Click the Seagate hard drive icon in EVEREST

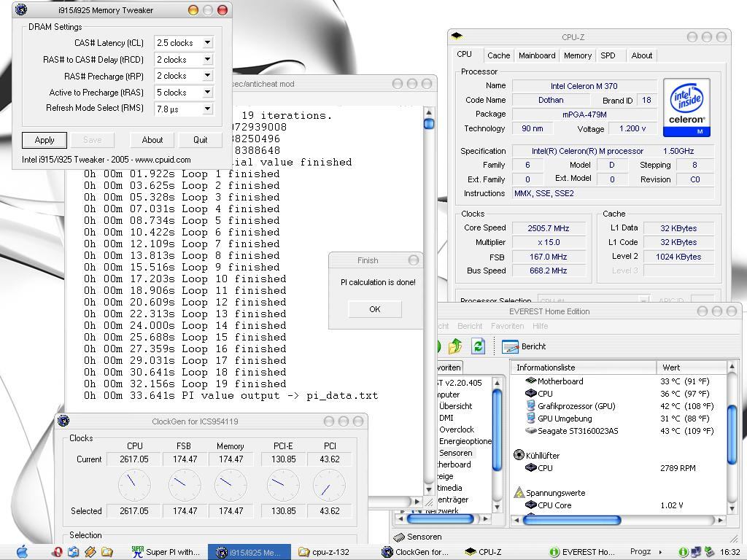pos(531,430)
